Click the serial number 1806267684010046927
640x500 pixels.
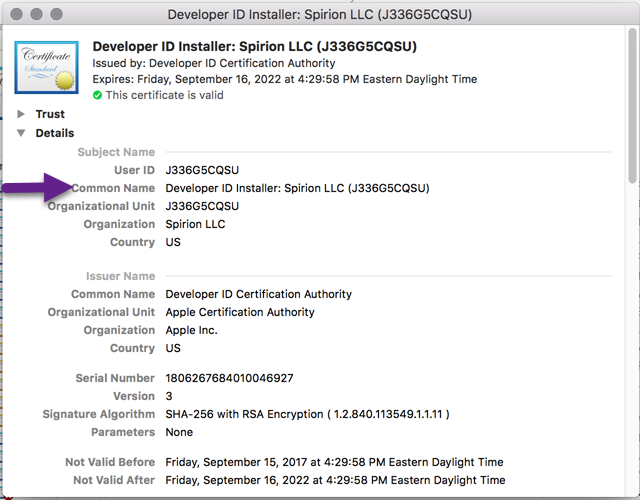(227, 378)
